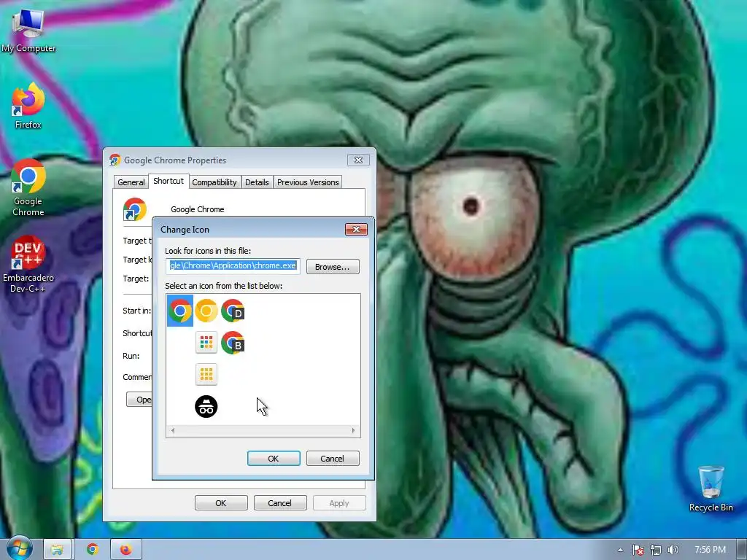
Task: Close the Change Icon dialog with the red X
Action: coord(356,230)
